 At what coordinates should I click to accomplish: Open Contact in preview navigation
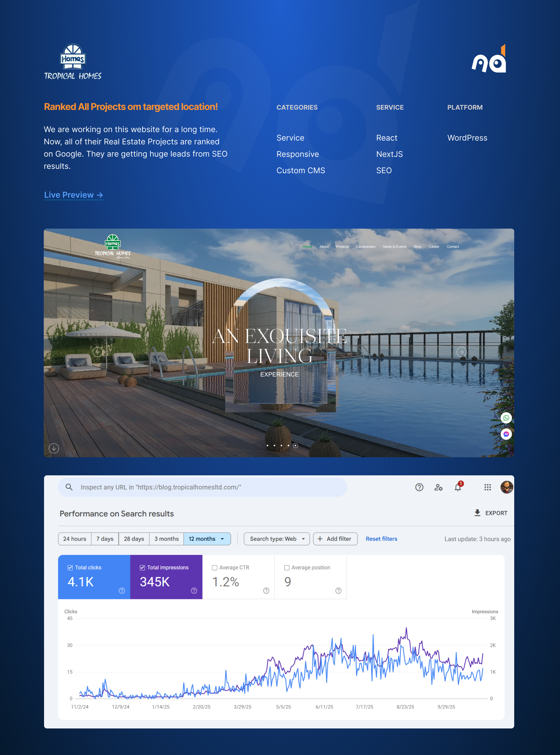click(x=453, y=247)
